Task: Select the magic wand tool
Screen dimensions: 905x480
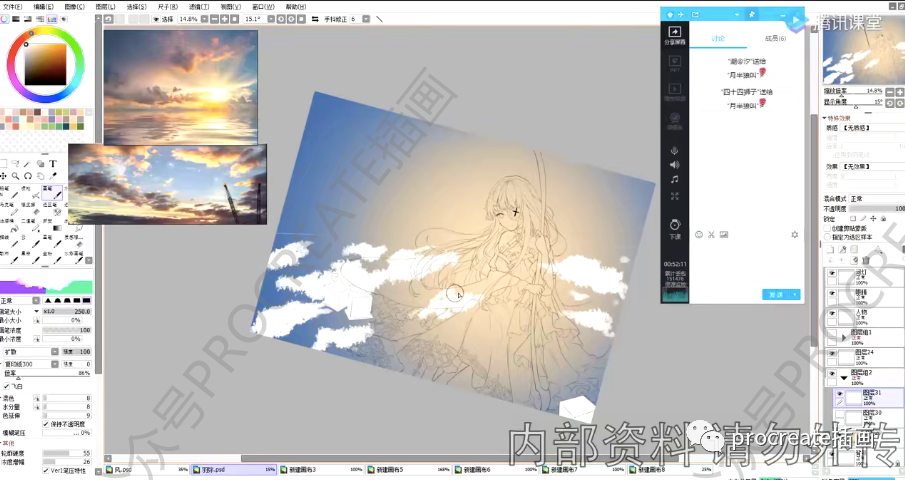Action: point(27,164)
